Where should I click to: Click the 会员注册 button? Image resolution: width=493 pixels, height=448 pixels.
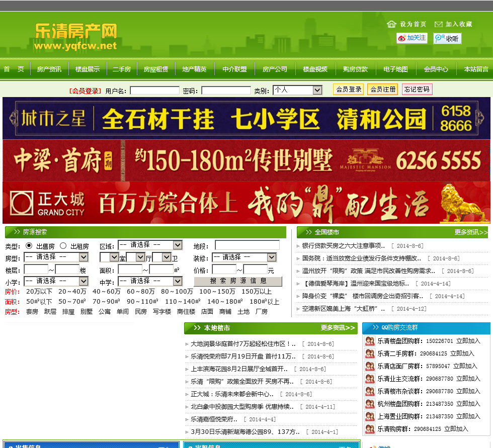coord(383,89)
